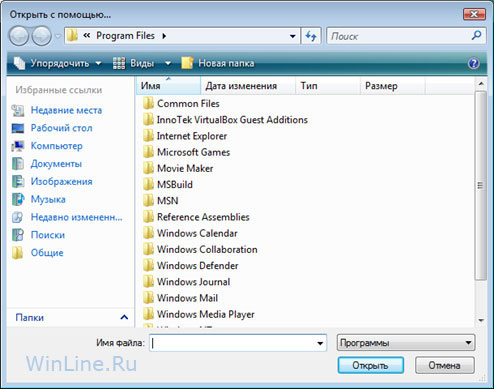Expand arrow after Program Files breadcrumb
The image size is (494, 389).
pyautogui.click(x=164, y=36)
